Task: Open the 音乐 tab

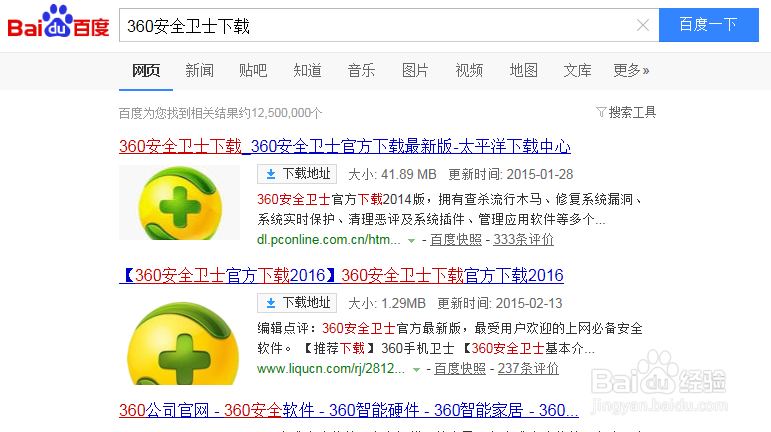Action: click(361, 71)
